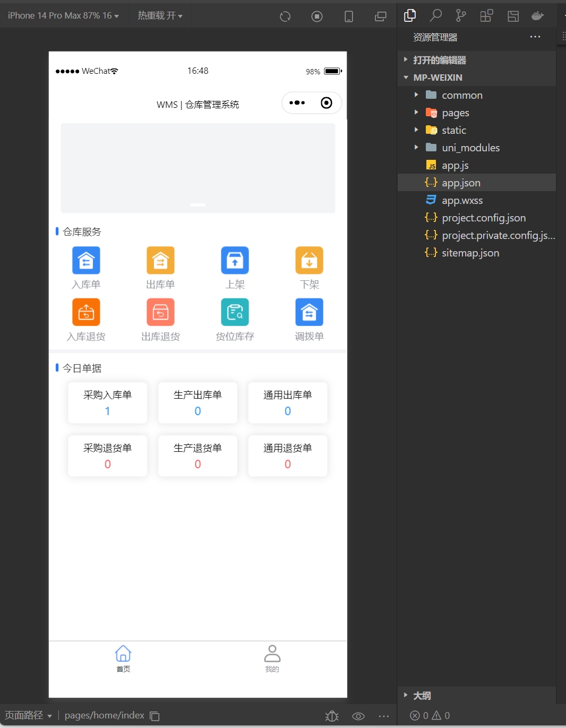Image resolution: width=566 pixels, height=728 pixels.
Task: Tap the 下架 unshelving icon
Action: (309, 261)
